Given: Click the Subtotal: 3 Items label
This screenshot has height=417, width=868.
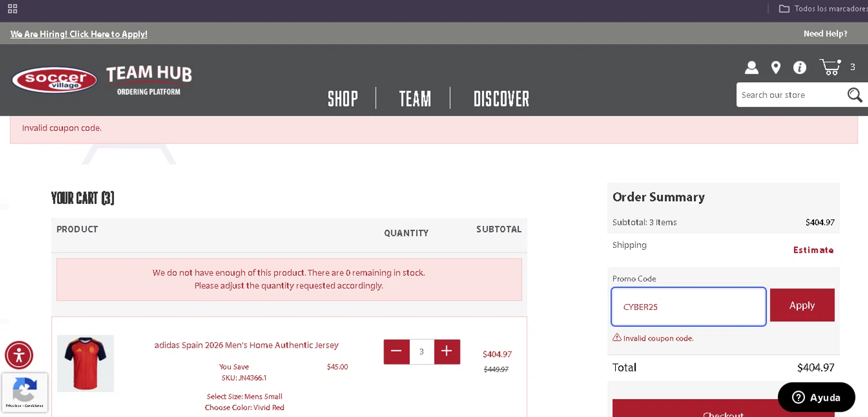Looking at the screenshot, I should tap(645, 222).
